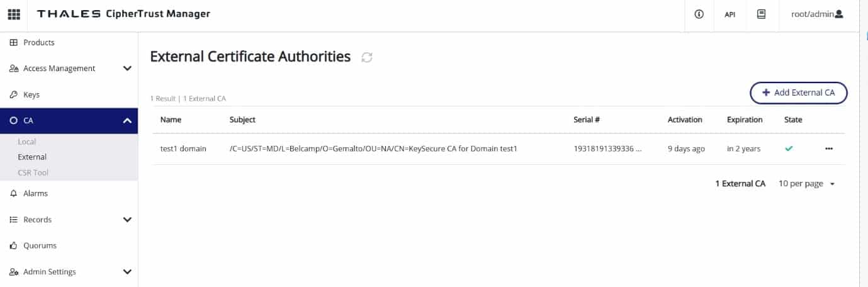868x287 pixels.
Task: Open the Keys sidebar item
Action: click(x=31, y=95)
